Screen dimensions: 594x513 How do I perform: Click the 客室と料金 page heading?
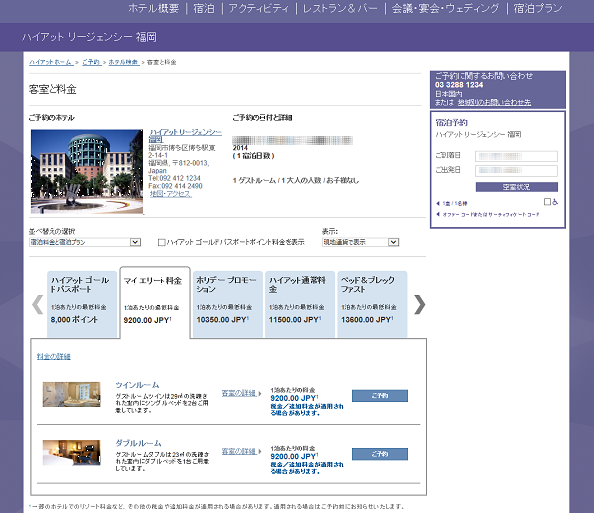(53, 89)
